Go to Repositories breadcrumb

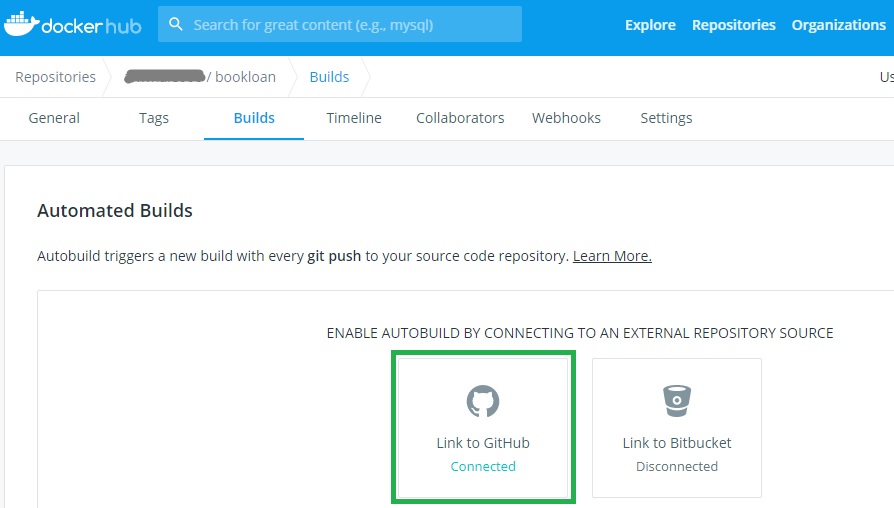pos(55,77)
